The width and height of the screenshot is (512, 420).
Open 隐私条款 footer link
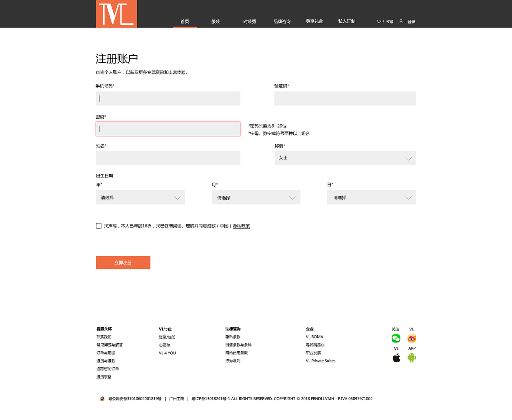point(233,337)
